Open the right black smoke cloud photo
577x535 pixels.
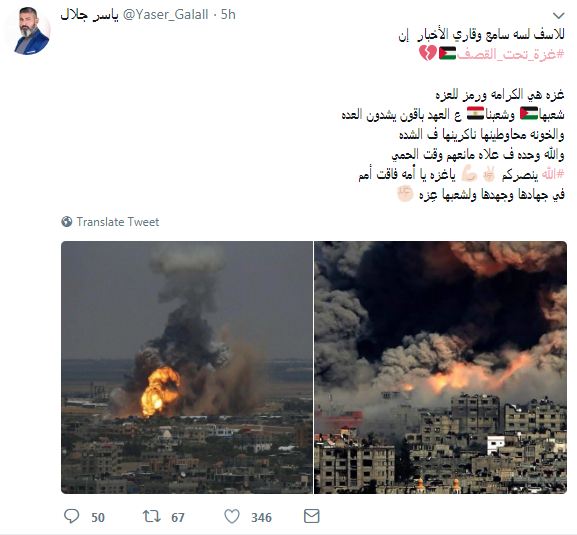coord(440,367)
